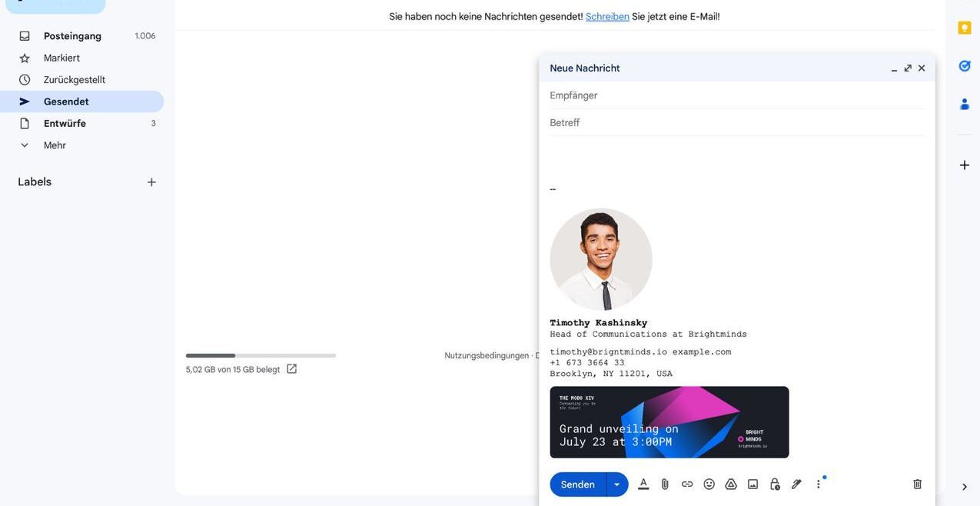Insert a photo into the message
980x506 pixels.
point(753,484)
